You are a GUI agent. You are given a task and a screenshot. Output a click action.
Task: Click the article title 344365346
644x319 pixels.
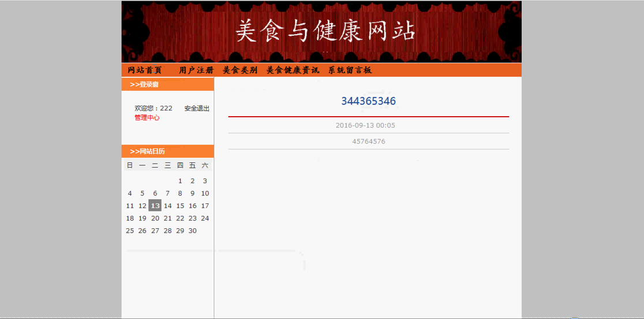(368, 101)
